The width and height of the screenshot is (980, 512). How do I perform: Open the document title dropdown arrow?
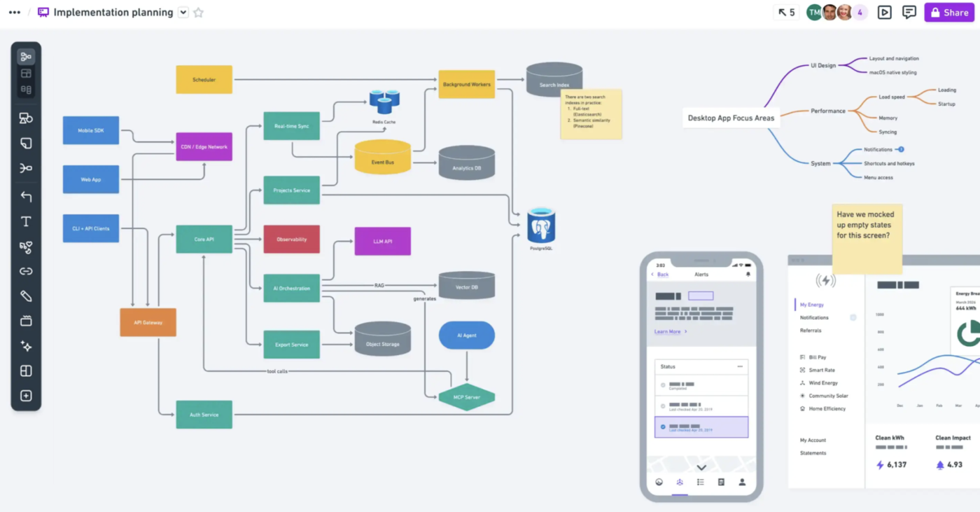point(183,13)
